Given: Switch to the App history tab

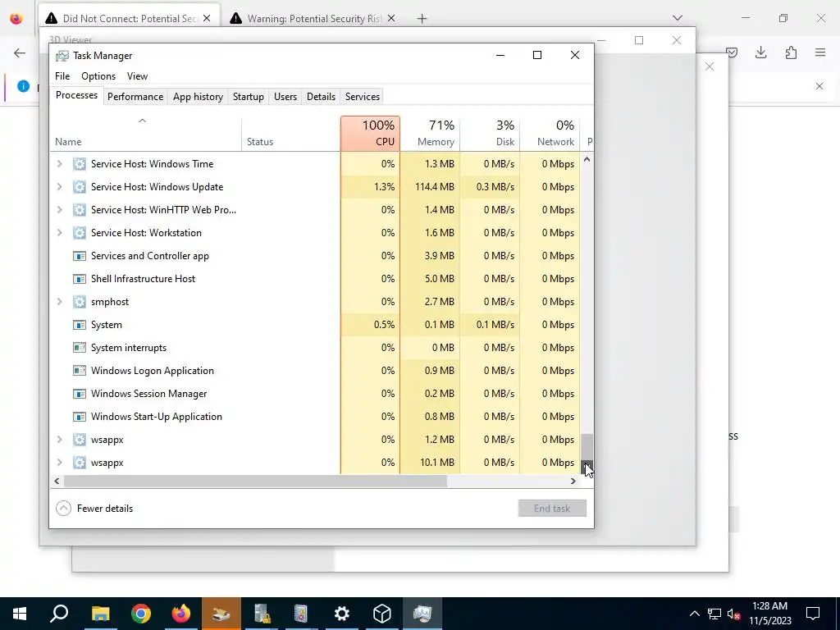Looking at the screenshot, I should pyautogui.click(x=198, y=97).
